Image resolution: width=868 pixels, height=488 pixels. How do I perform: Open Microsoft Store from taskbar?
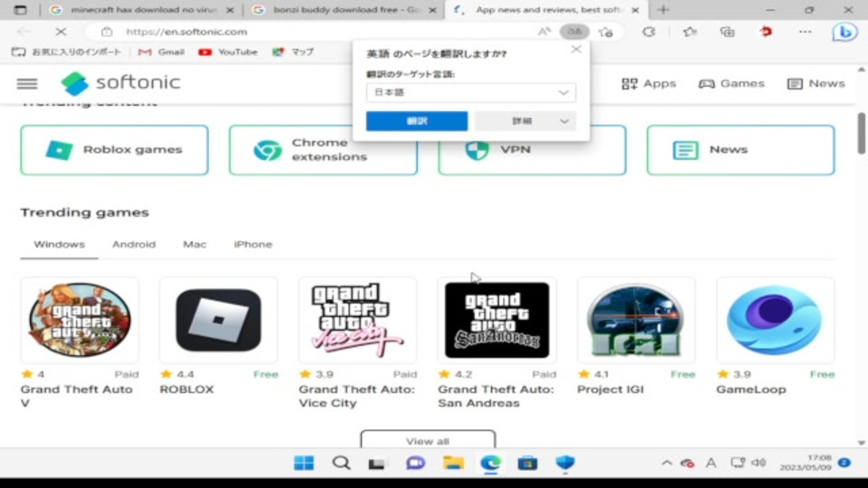tap(527, 463)
